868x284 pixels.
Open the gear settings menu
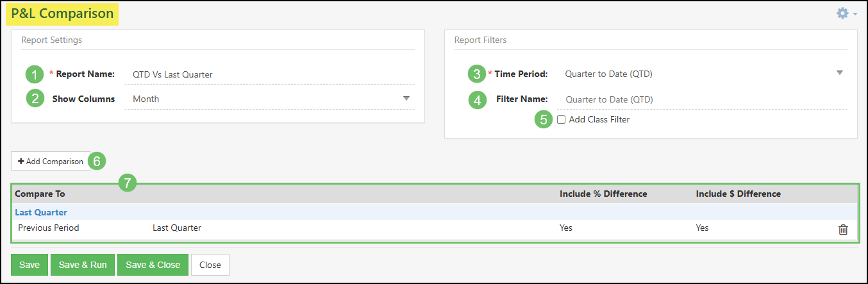846,13
